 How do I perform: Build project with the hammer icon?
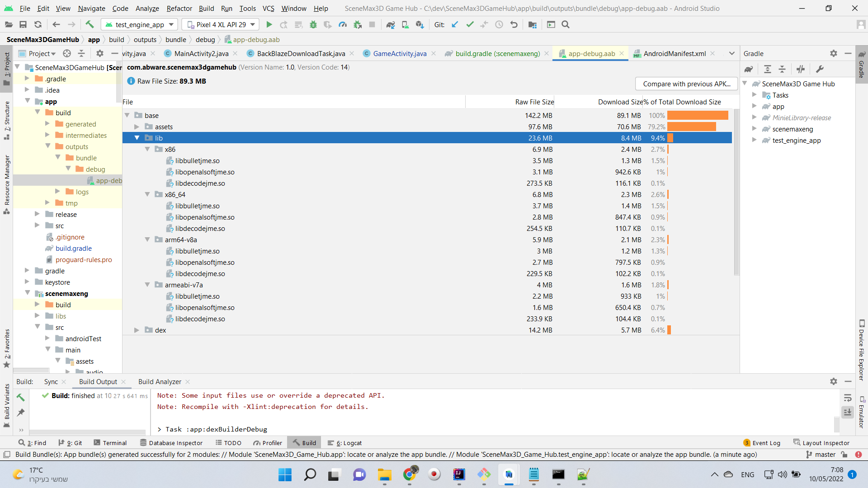click(x=90, y=25)
